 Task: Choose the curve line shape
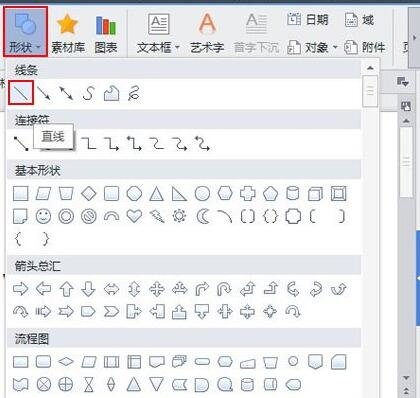89,93
